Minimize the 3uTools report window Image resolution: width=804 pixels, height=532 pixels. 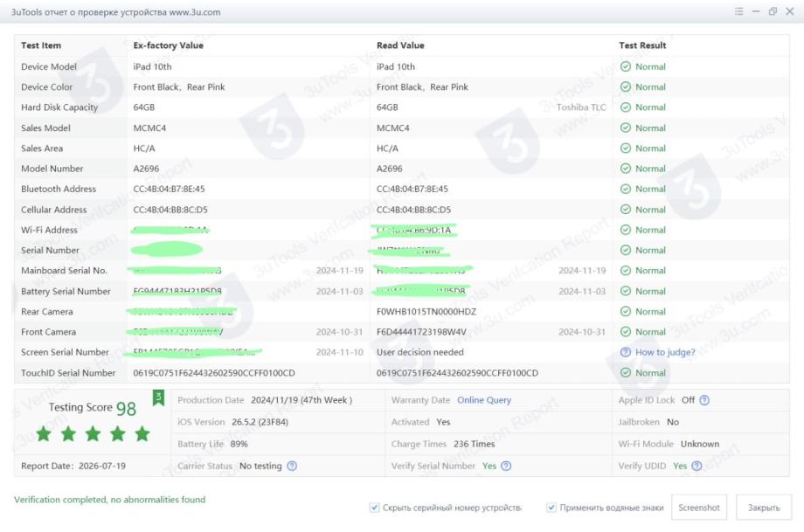(756, 11)
